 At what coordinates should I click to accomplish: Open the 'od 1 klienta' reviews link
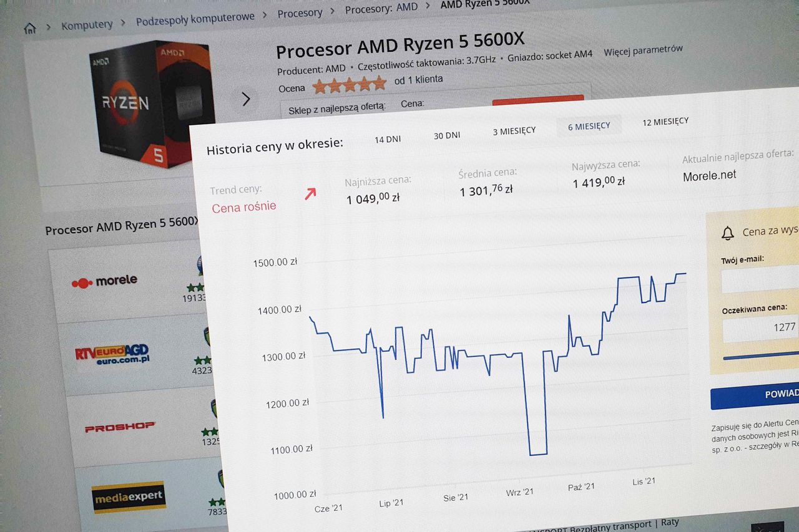[418, 80]
